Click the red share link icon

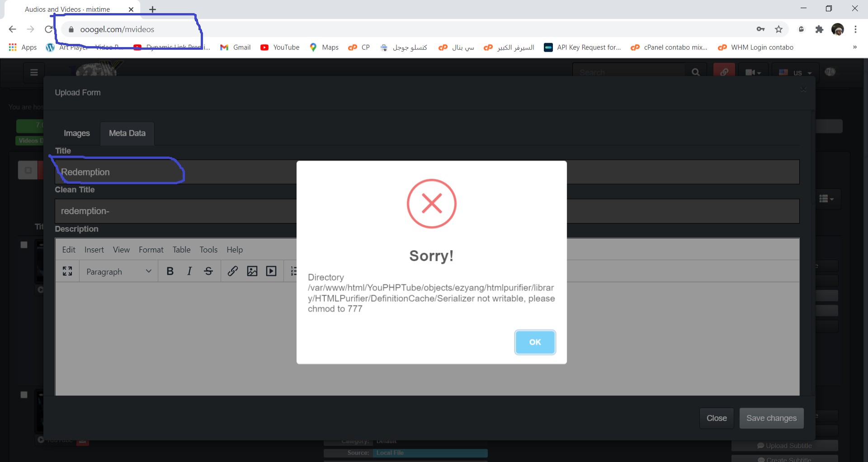724,72
